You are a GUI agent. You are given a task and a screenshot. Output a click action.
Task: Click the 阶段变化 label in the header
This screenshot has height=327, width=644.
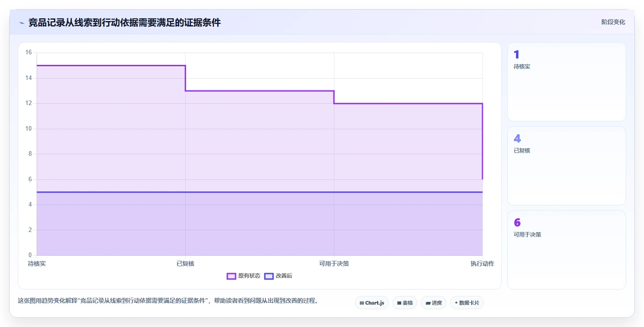click(613, 22)
